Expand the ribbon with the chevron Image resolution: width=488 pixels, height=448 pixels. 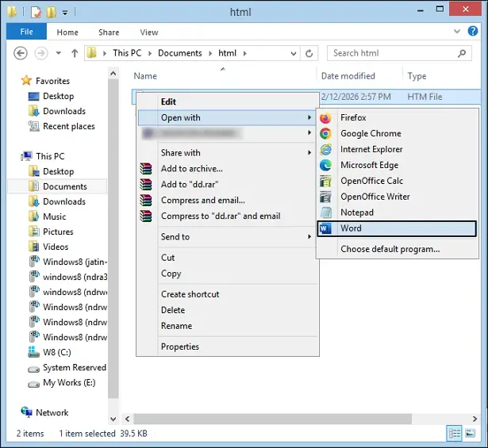(x=457, y=32)
